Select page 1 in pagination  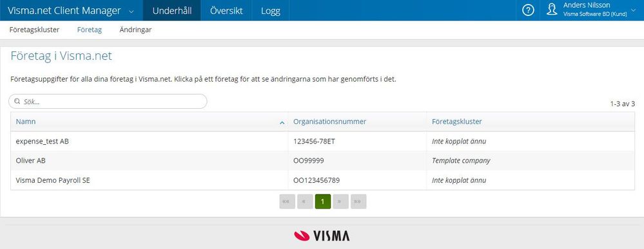pyautogui.click(x=323, y=201)
